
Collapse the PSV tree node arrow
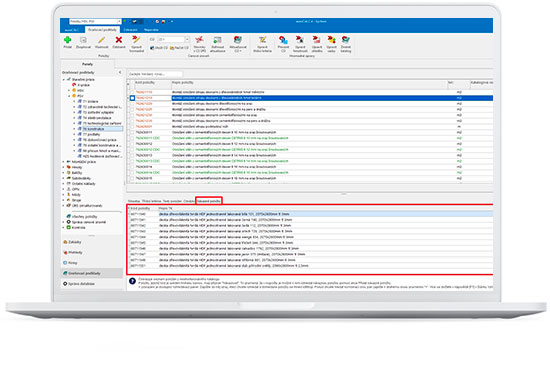[x=69, y=96]
